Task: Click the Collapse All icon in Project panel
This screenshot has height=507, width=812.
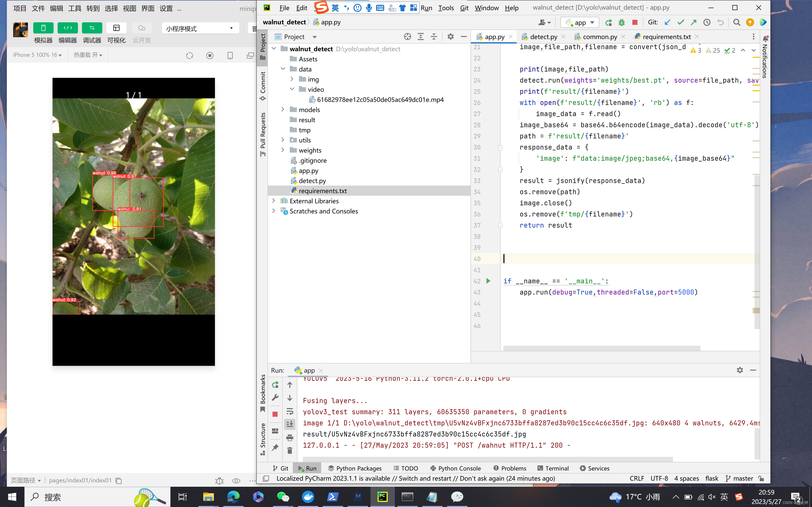Action: pyautogui.click(x=434, y=37)
